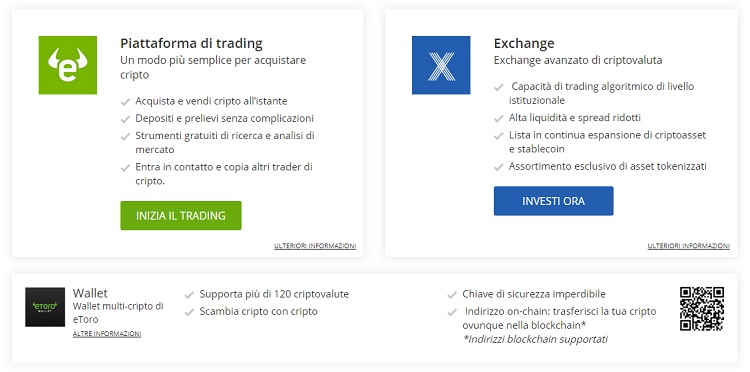Click the INVESTI ORA button

[553, 201]
